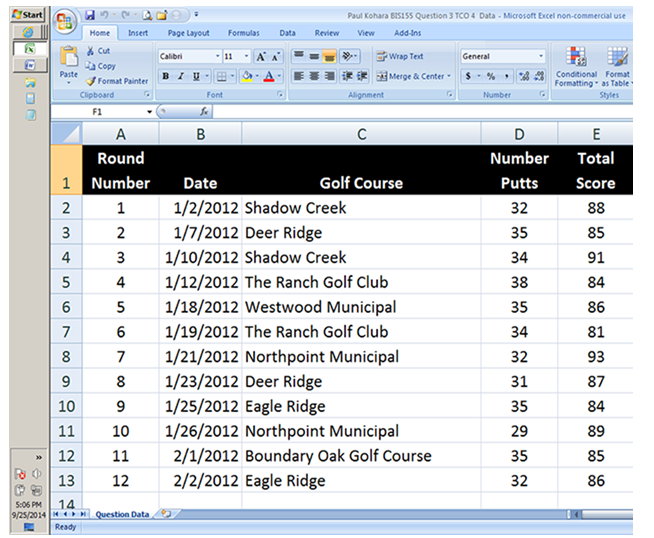Click Accounting Number Format dollar button
This screenshot has width=654, height=538.
(x=468, y=76)
